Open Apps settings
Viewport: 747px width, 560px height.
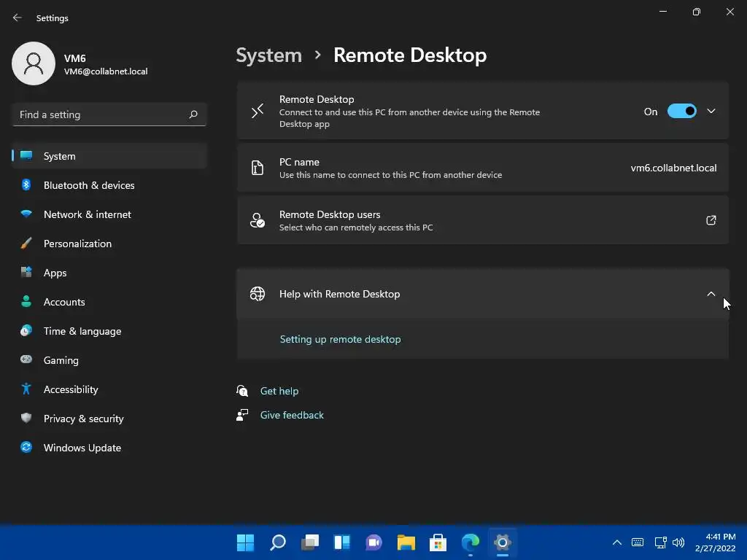point(109,273)
